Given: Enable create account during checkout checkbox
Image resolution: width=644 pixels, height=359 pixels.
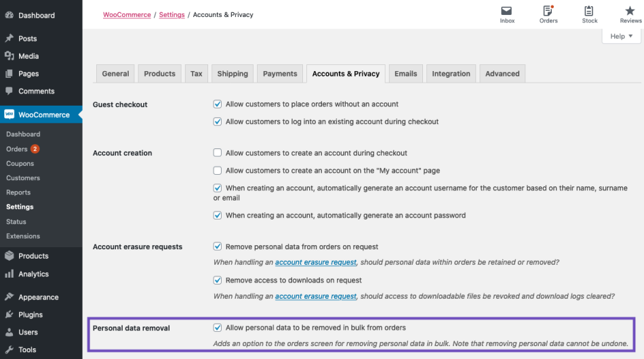Looking at the screenshot, I should point(218,152).
